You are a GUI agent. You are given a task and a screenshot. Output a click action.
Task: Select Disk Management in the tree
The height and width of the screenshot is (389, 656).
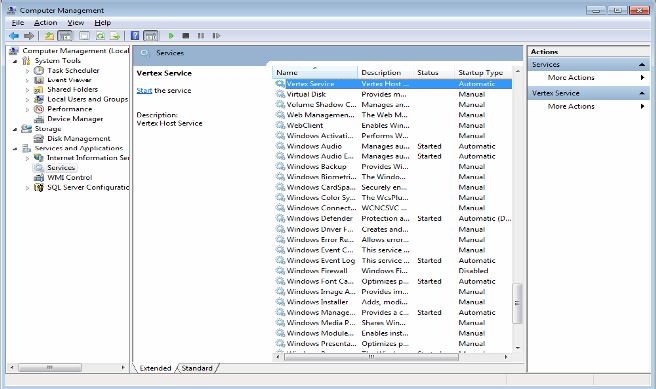coord(79,138)
